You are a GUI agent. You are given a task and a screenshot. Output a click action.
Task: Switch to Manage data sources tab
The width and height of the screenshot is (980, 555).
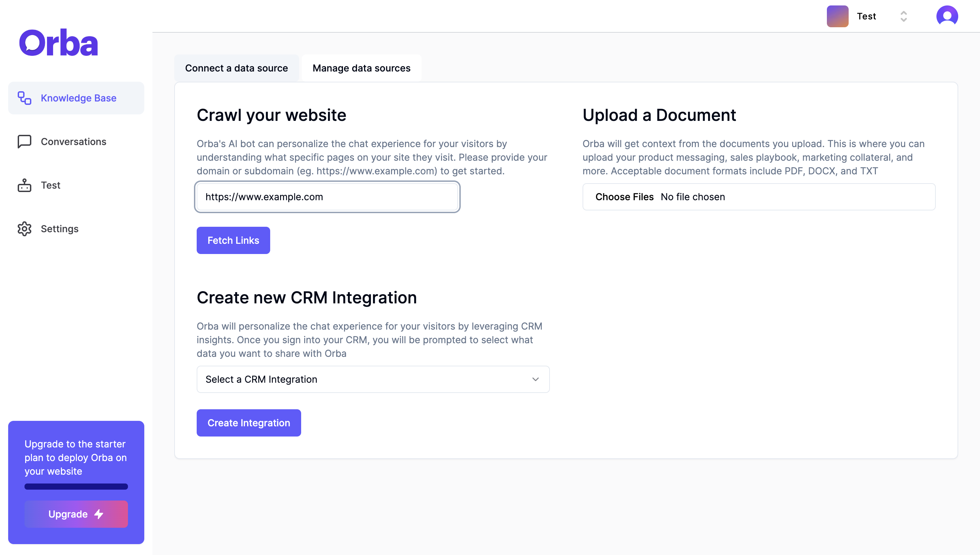(x=361, y=68)
